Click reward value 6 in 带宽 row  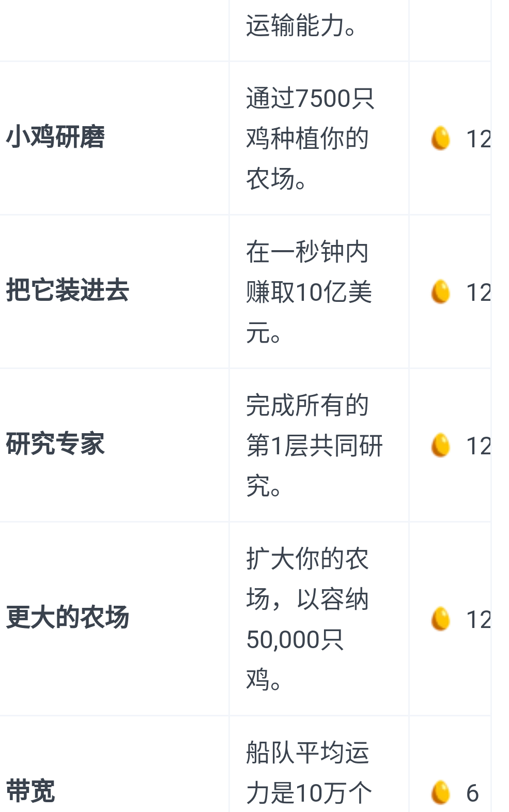[x=472, y=793]
